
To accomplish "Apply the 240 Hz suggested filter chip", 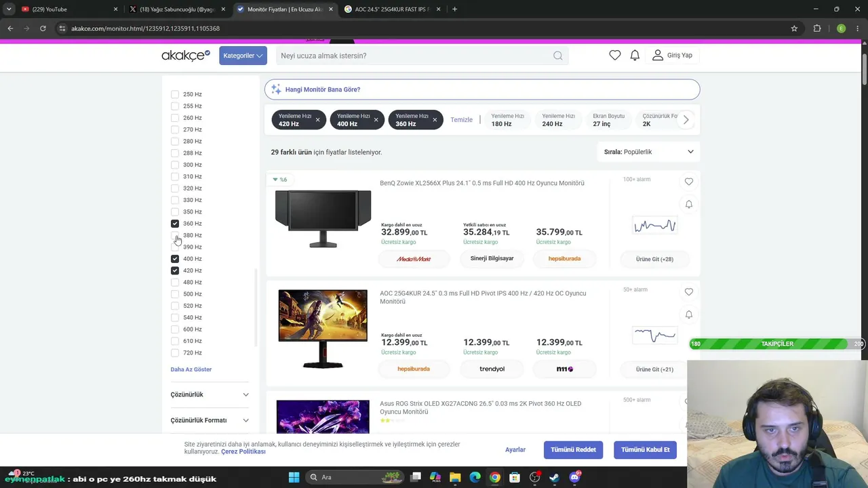I will (x=558, y=120).
